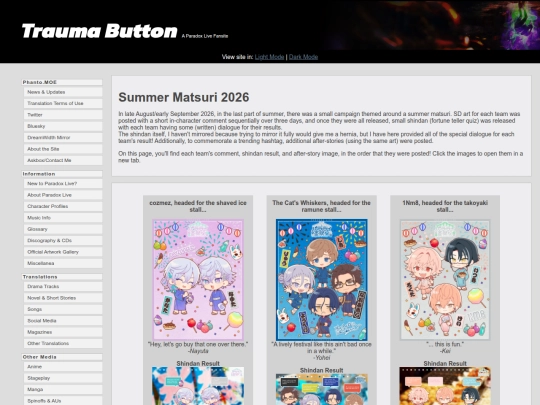Open the Anime page
540x405 pixels.
(x=63, y=367)
